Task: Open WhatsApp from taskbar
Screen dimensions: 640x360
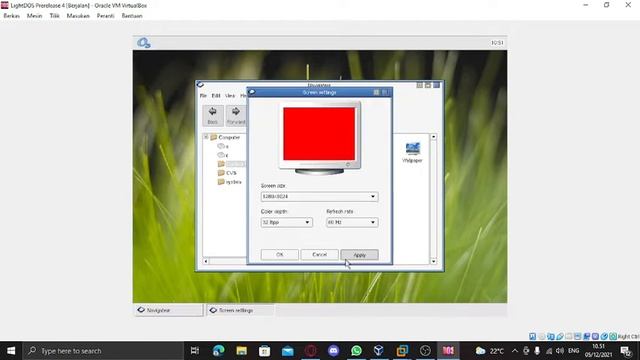Action: (356, 351)
